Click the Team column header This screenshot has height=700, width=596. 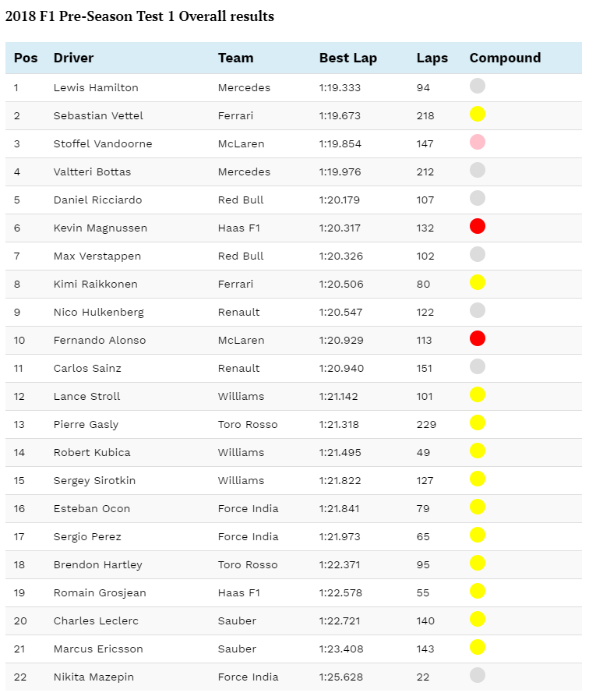[x=235, y=58]
